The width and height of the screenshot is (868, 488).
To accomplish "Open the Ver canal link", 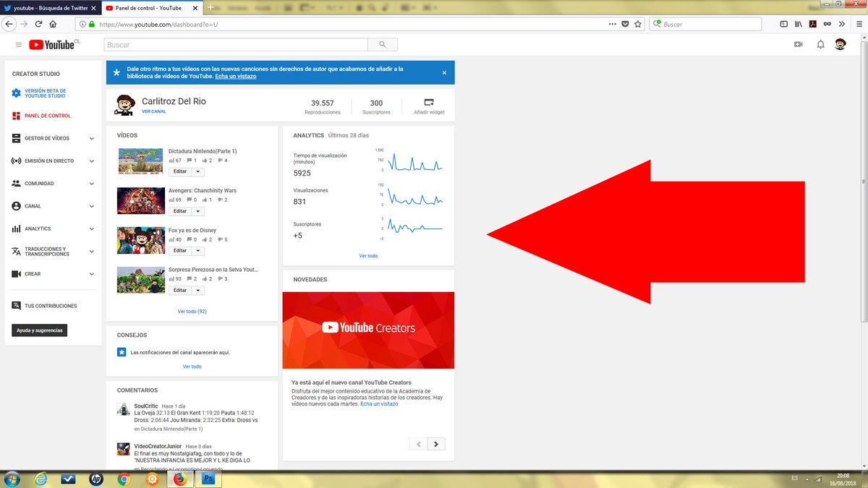I will pos(154,111).
